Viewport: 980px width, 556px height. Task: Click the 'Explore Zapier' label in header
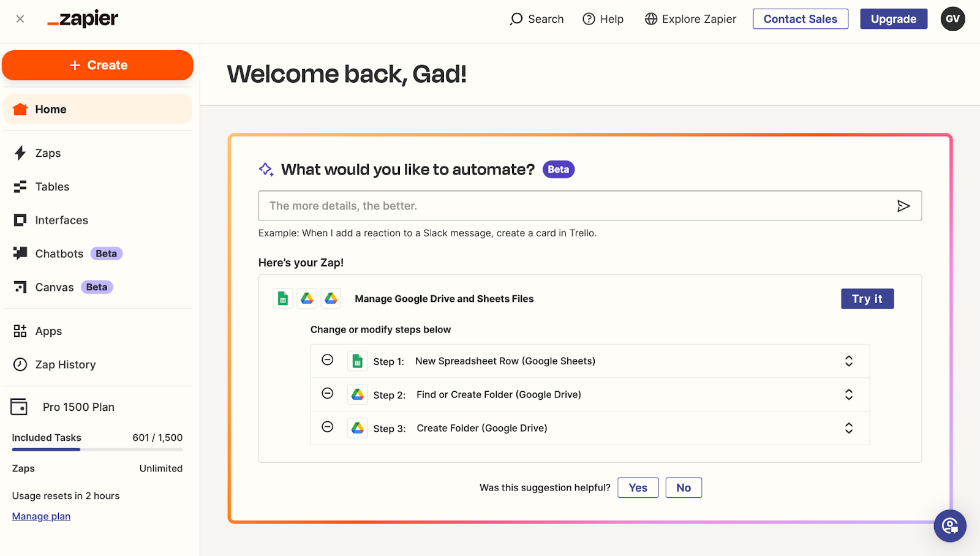[699, 19]
